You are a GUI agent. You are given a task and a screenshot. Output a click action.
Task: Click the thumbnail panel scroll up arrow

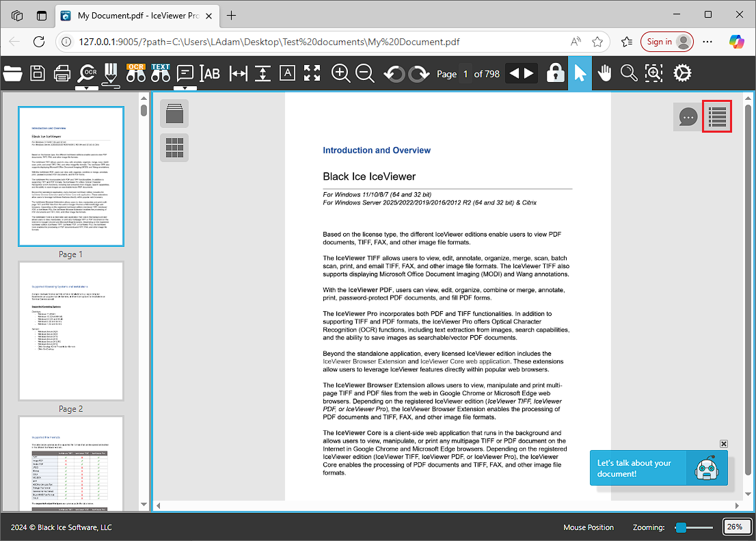pyautogui.click(x=144, y=98)
